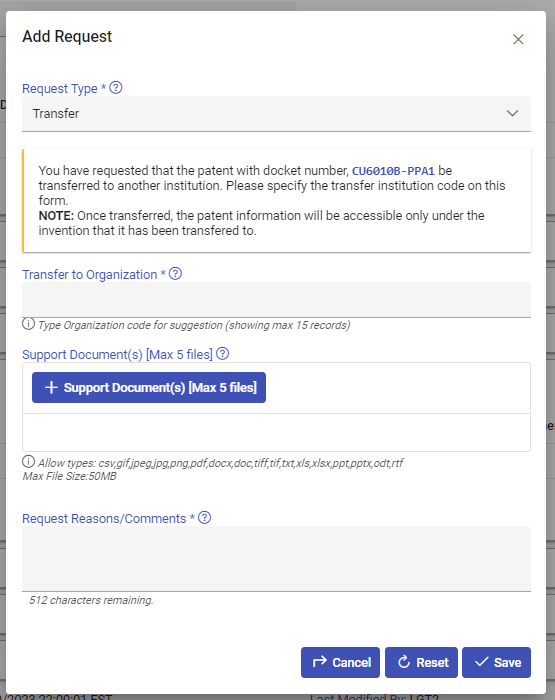Click the empty uploaded files list area
The image size is (555, 700).
click(x=276, y=432)
